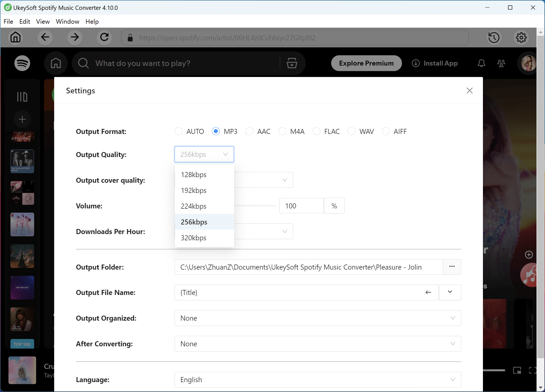Refresh the Spotify page with reload icon
Image resolution: width=545 pixels, height=392 pixels.
click(x=104, y=37)
